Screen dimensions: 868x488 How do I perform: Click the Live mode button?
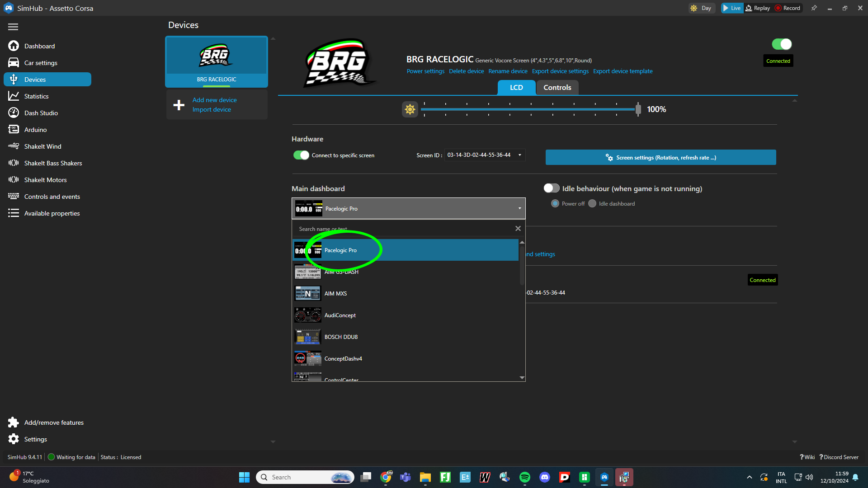tap(732, 8)
